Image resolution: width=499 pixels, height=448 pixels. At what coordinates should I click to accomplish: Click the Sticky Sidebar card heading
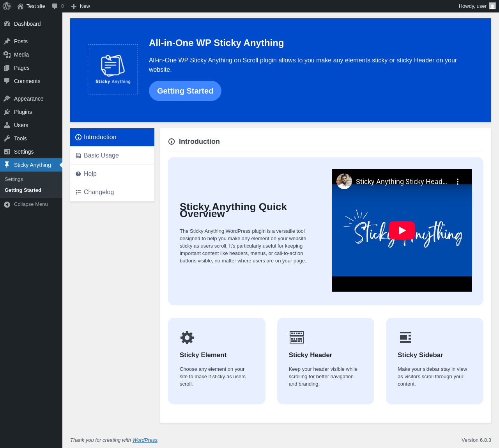tap(420, 355)
